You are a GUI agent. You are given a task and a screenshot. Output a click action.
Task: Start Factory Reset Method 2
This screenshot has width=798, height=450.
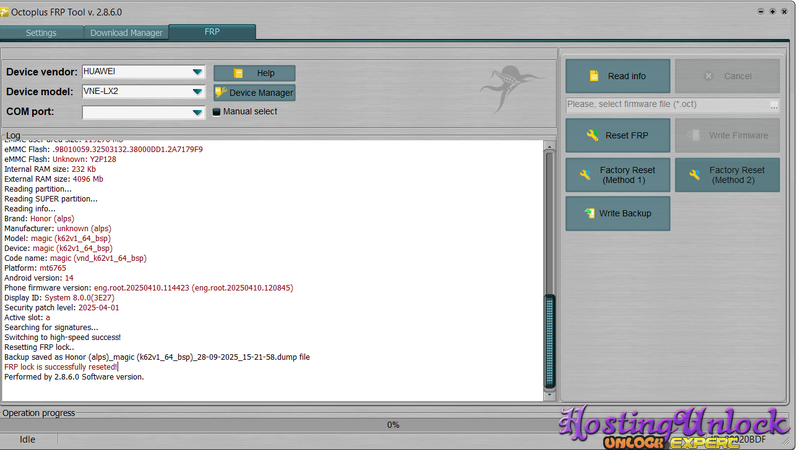[x=726, y=176]
